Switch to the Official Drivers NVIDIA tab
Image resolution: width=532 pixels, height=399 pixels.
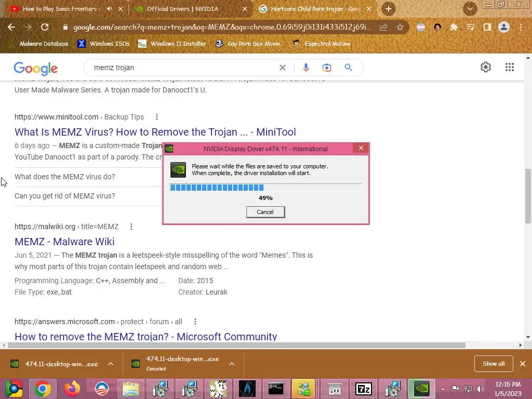tap(182, 9)
